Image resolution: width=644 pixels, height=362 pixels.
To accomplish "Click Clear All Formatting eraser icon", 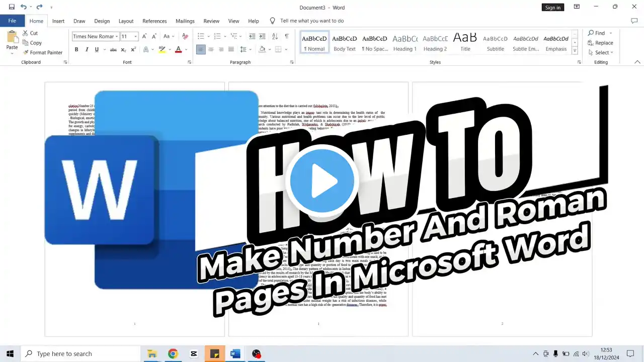I will pyautogui.click(x=185, y=36).
